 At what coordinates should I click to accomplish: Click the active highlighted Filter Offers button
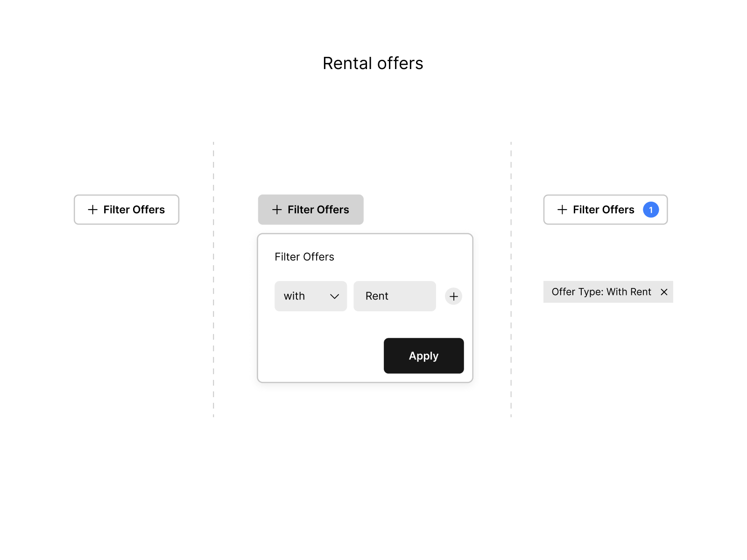pos(310,210)
